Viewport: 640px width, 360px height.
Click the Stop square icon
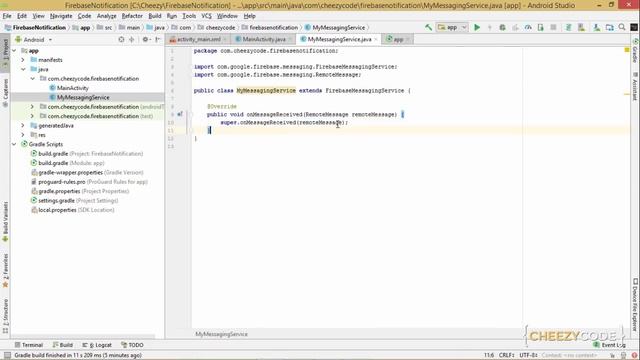(x=553, y=27)
